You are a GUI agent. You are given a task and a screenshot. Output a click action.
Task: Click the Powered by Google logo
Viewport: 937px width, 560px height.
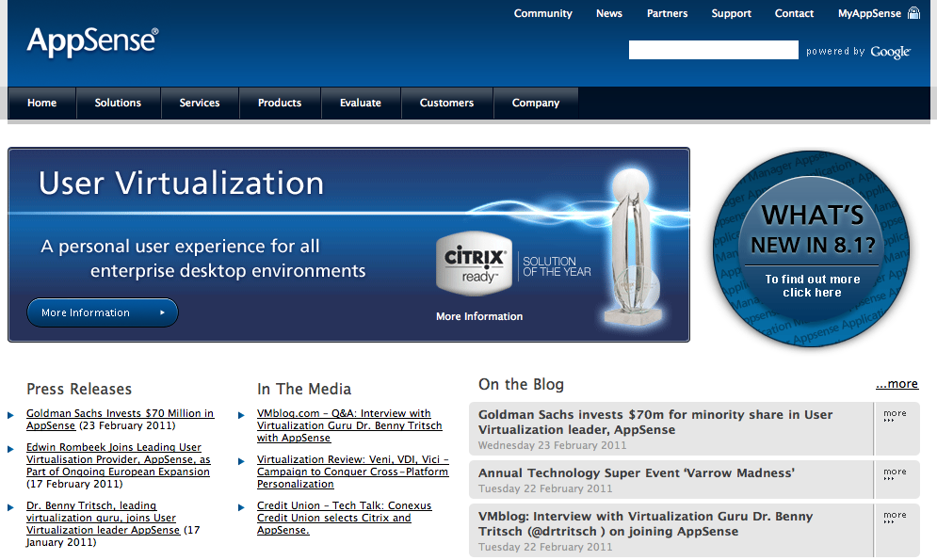[858, 52]
